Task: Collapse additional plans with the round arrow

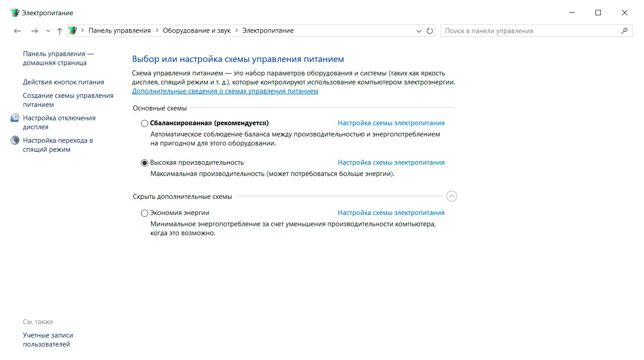Action: (452, 196)
